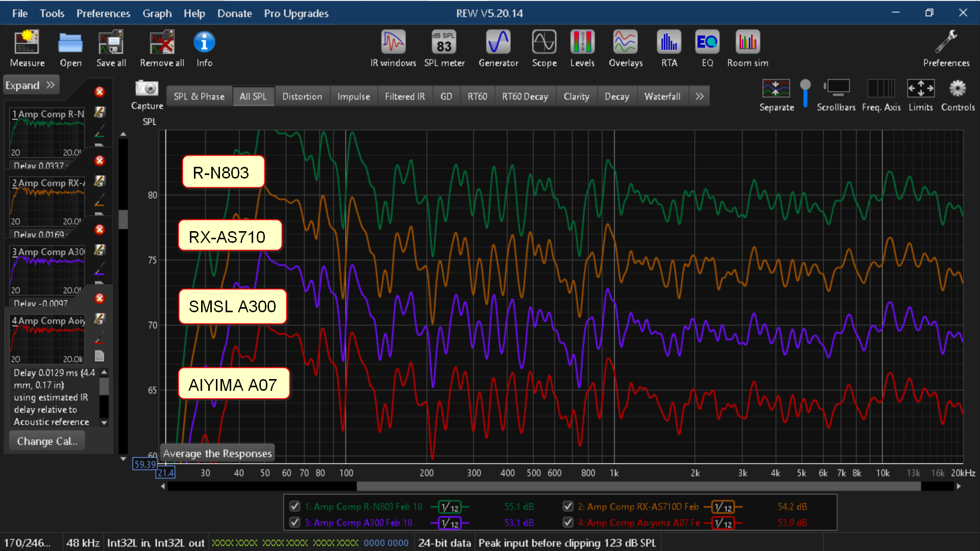Open Donate menu item

pos(234,13)
